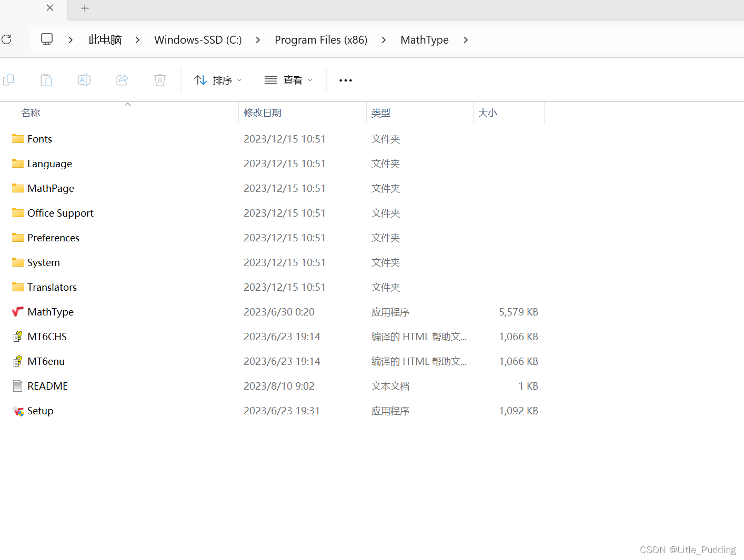The image size is (744, 560).
Task: Select the Fonts folder name
Action: coord(39,139)
